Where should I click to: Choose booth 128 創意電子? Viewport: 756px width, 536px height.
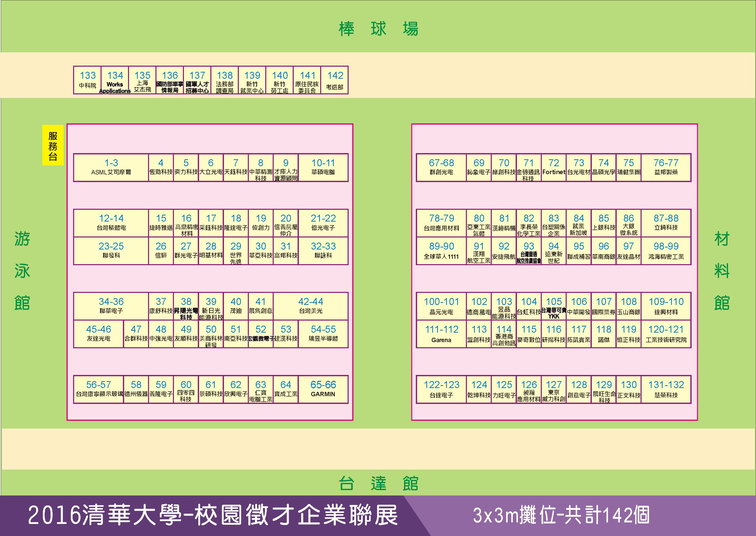coord(578,389)
